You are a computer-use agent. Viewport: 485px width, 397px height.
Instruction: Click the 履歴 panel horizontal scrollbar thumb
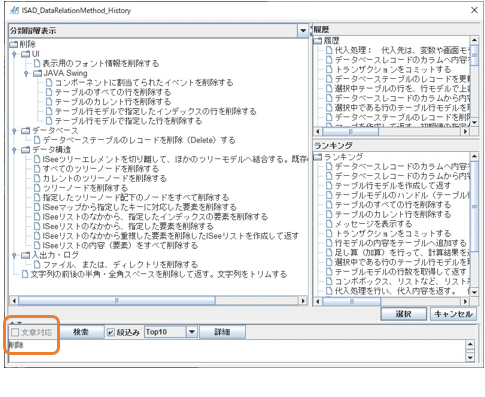point(350,132)
